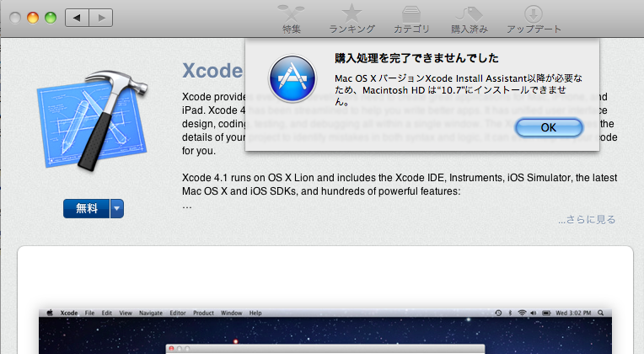Expand the dropdown arrow beside 無料
The height and width of the screenshot is (354, 644).
(x=116, y=209)
